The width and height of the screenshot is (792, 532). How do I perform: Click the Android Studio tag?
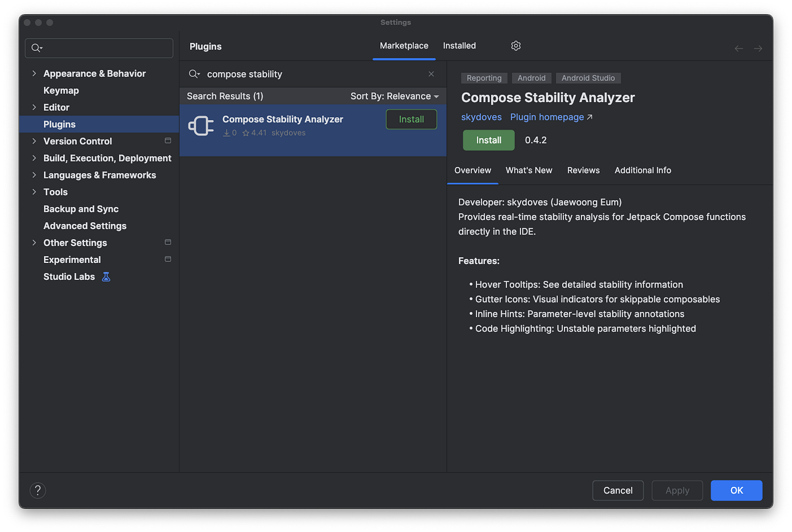click(x=588, y=78)
